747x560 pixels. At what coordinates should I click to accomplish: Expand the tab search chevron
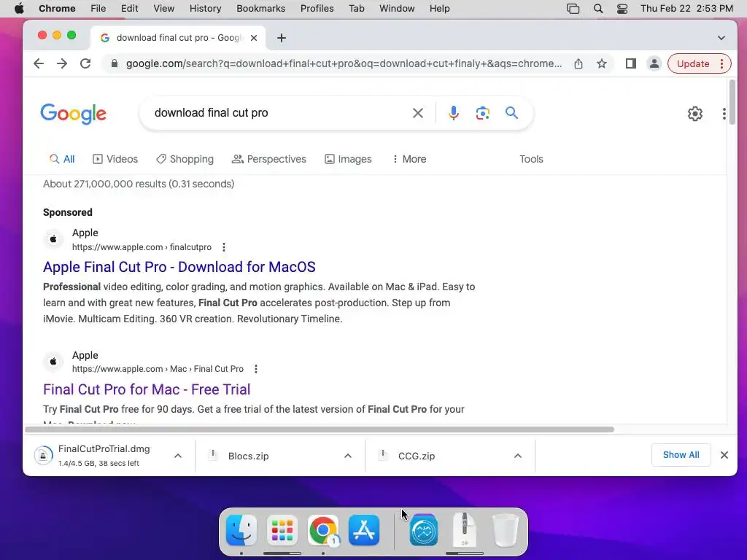point(721,38)
